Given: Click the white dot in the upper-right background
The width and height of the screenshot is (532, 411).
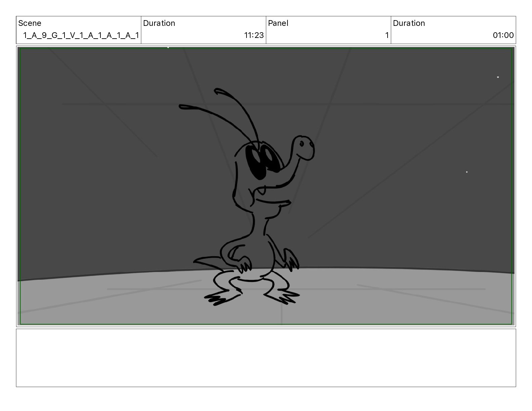Looking at the screenshot, I should 498,77.
